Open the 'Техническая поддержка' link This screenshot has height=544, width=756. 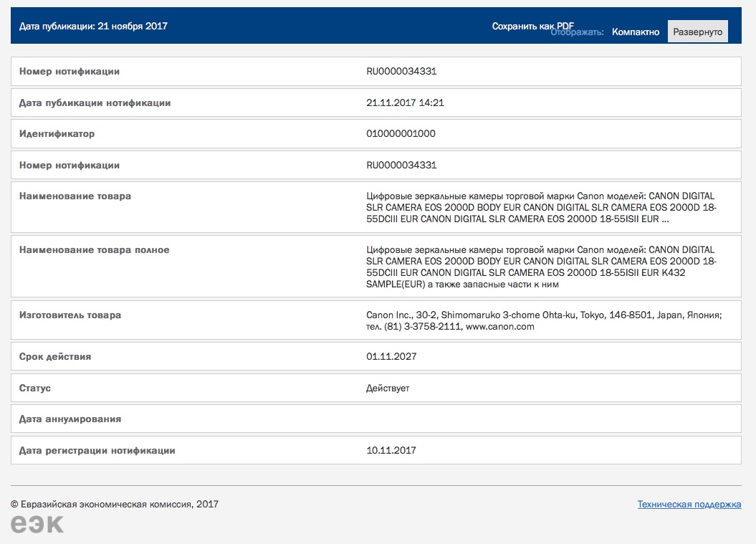689,504
